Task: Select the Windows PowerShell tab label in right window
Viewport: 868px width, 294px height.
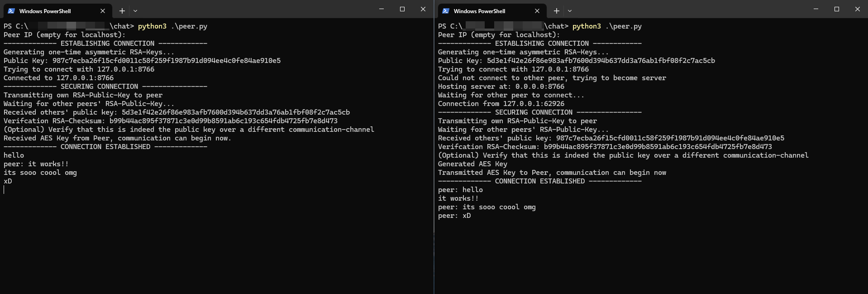Action: [480, 11]
